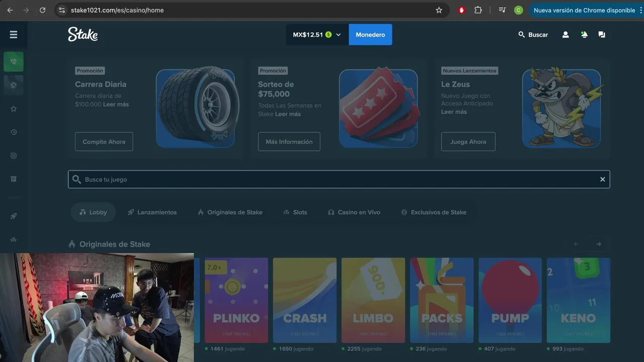Bookmark page with Chrome star icon
Screen dimensions: 644x362
[x=439, y=10]
